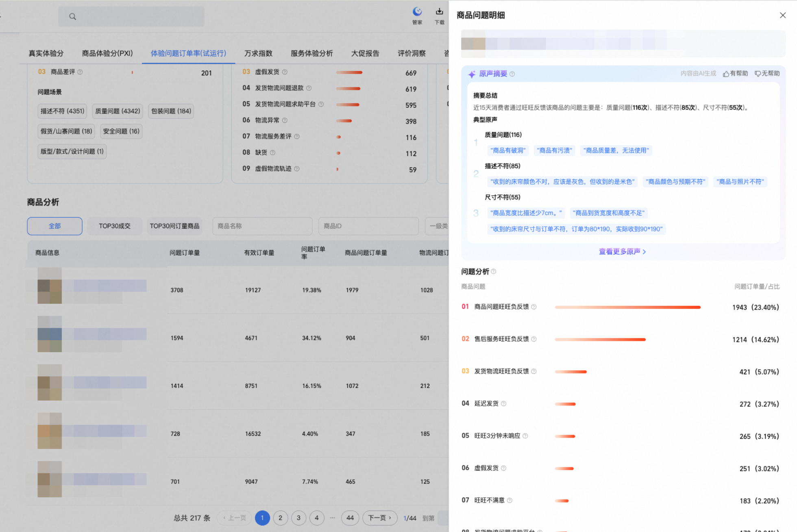This screenshot has width=797, height=532.
Task: Click the 上一页 button
Action: (235, 518)
